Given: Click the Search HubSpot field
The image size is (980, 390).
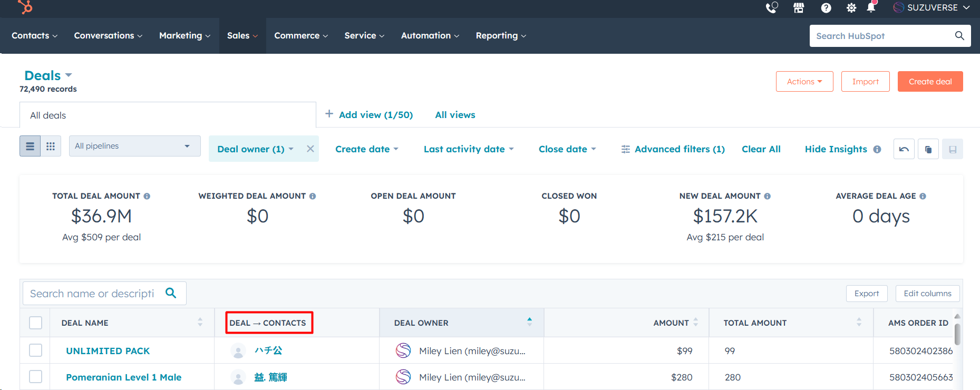Looking at the screenshot, I should click(883, 36).
